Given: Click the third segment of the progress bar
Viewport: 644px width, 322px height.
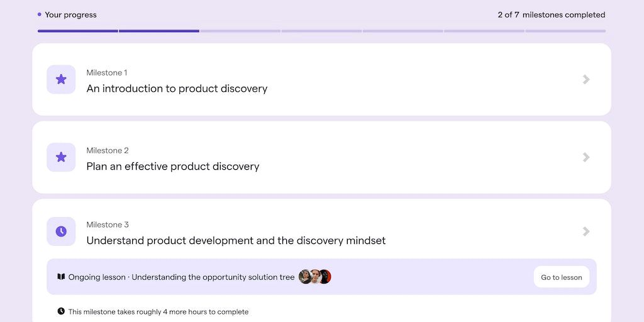Looking at the screenshot, I should coord(240,31).
